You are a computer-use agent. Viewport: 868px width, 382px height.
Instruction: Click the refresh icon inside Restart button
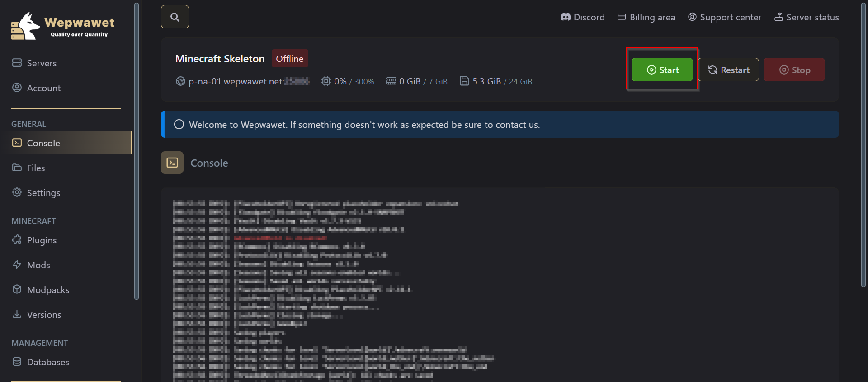point(712,70)
